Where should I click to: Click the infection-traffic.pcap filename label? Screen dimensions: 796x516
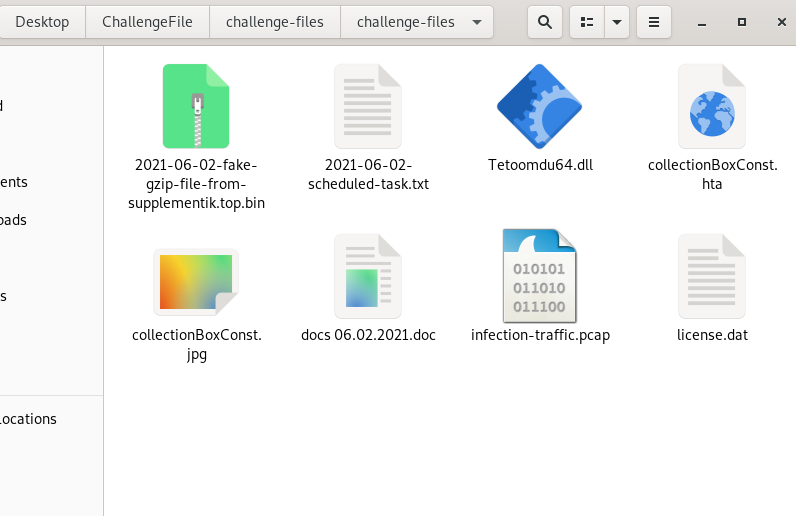(540, 335)
